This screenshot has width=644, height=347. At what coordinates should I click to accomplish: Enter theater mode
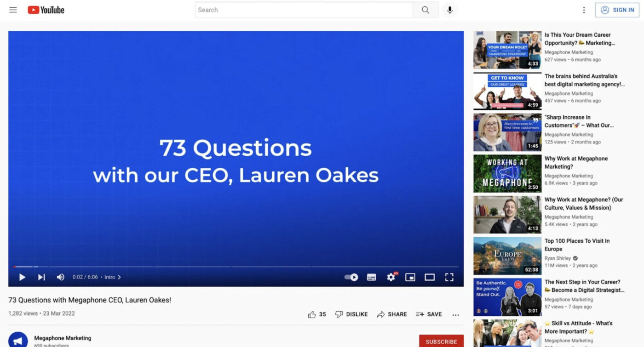tap(430, 277)
